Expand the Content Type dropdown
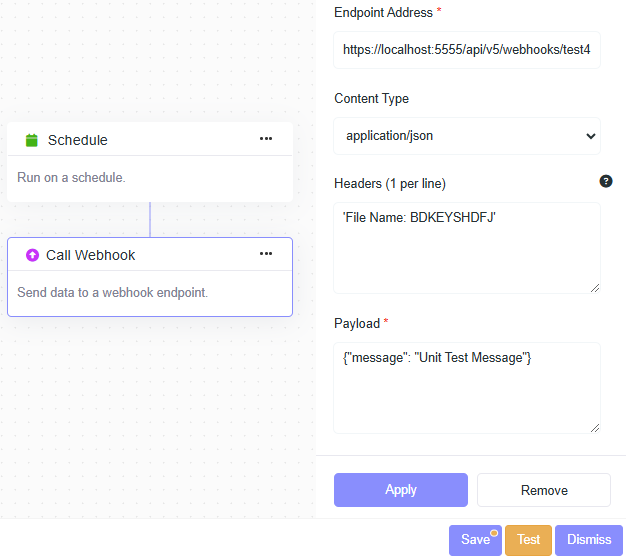Image resolution: width=626 pixels, height=557 pixels. point(467,136)
